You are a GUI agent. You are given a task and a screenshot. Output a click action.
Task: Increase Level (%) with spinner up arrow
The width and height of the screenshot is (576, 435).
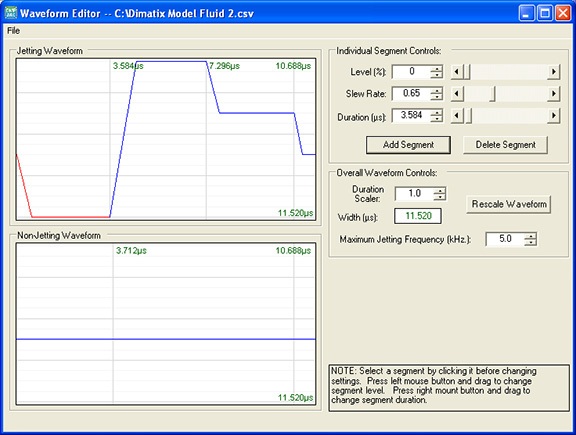click(436, 68)
